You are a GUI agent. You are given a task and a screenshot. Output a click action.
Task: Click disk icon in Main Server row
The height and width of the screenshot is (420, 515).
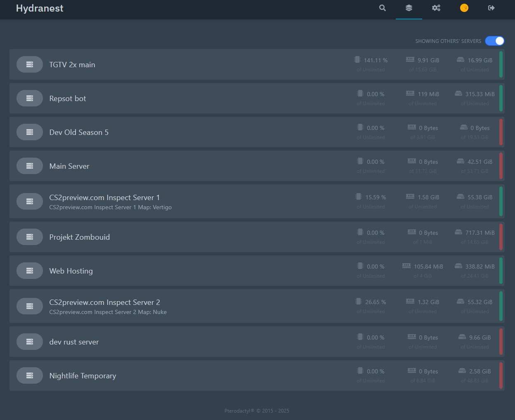(461, 161)
